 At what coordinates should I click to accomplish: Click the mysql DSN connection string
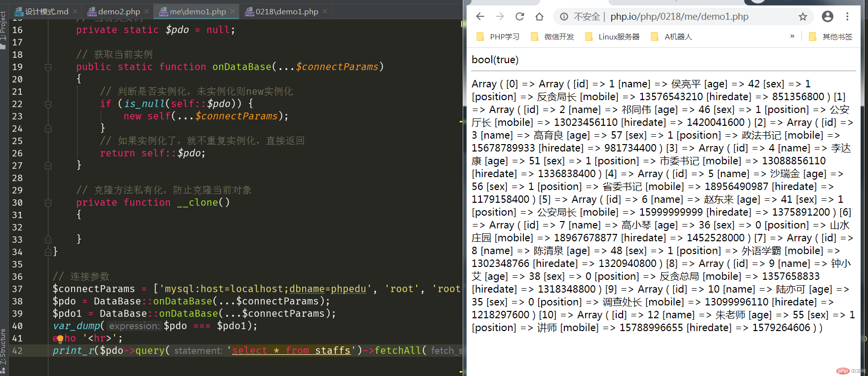(x=265, y=289)
